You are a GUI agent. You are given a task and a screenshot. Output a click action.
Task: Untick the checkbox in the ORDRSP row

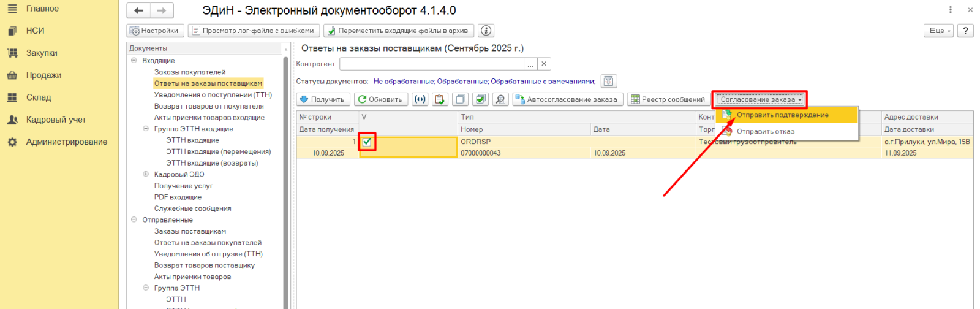pyautogui.click(x=367, y=142)
